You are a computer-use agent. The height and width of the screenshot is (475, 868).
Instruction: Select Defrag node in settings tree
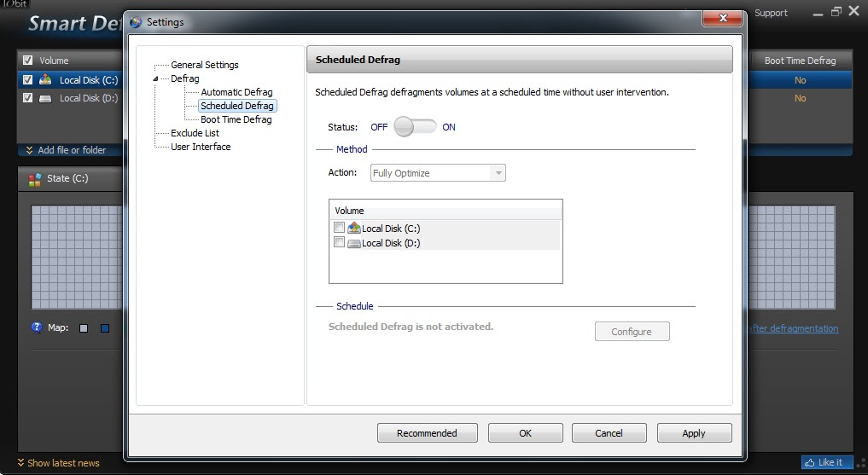coord(185,78)
